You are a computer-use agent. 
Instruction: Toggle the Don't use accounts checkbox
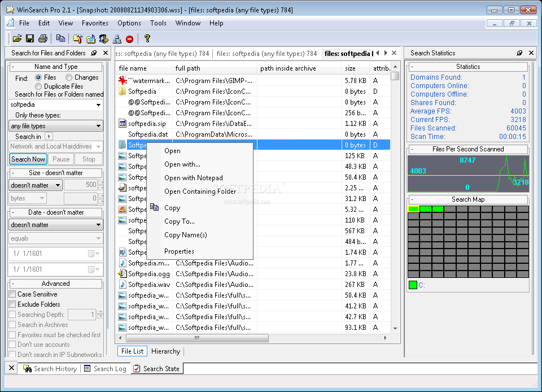[12, 345]
